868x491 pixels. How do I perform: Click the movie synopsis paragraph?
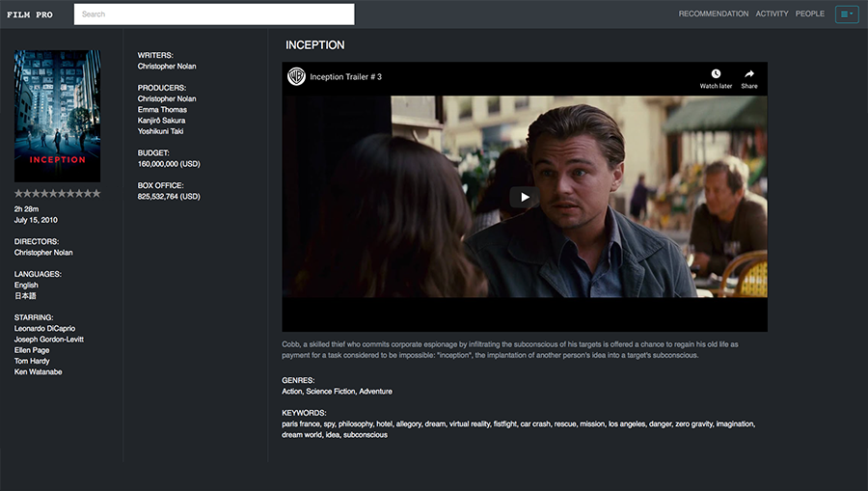tap(510, 350)
